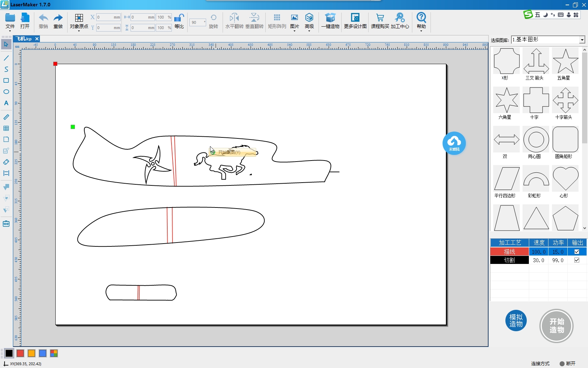Click shape library scrollbar down arrow
The height and width of the screenshot is (368, 588).
pos(584,228)
